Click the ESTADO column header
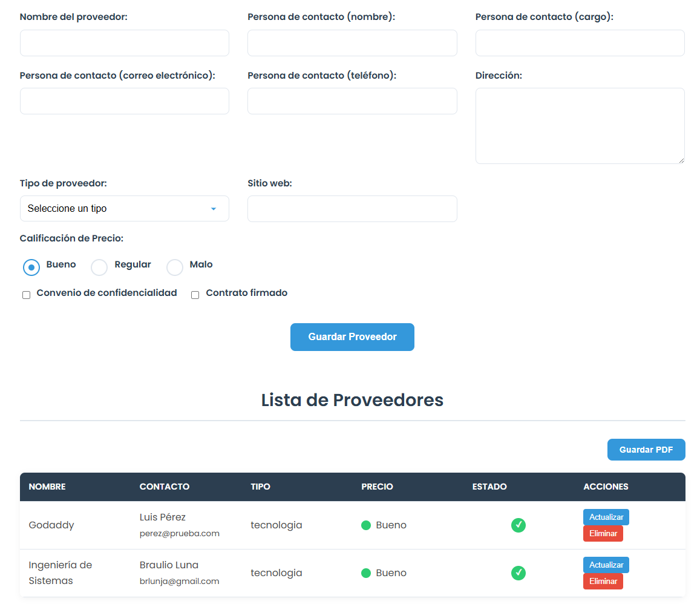This screenshot has width=700, height=607. (x=489, y=487)
